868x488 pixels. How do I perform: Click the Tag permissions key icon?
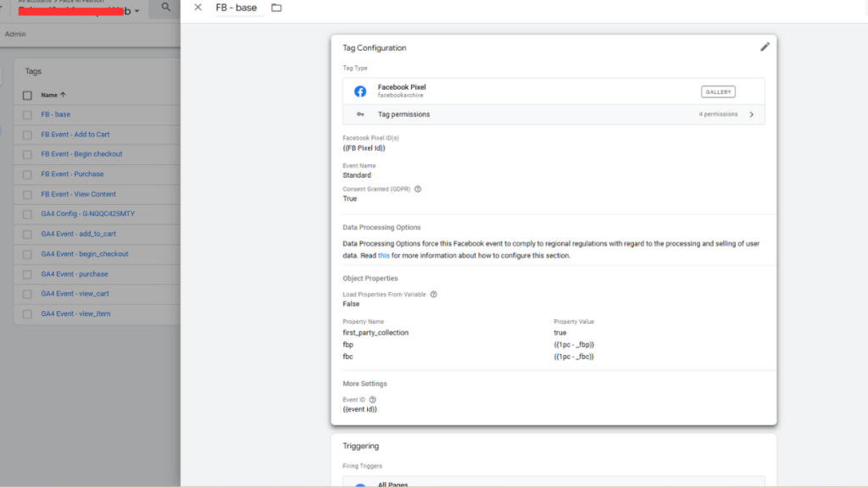360,114
